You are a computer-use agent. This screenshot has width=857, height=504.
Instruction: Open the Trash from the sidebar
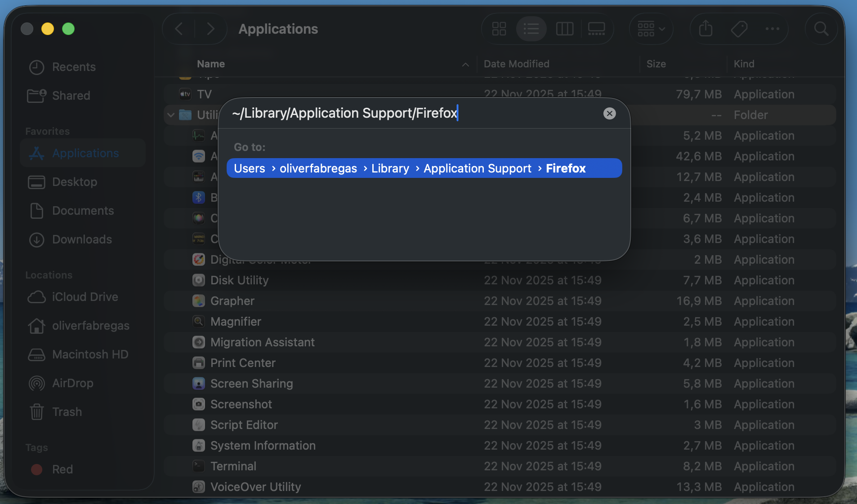[66, 411]
